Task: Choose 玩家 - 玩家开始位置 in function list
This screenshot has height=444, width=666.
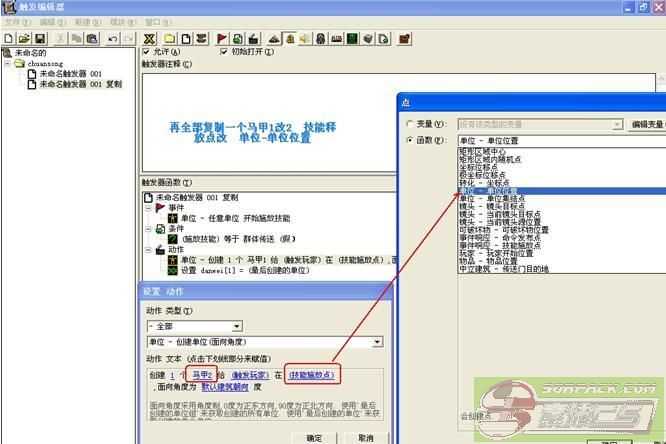Action: point(496,253)
